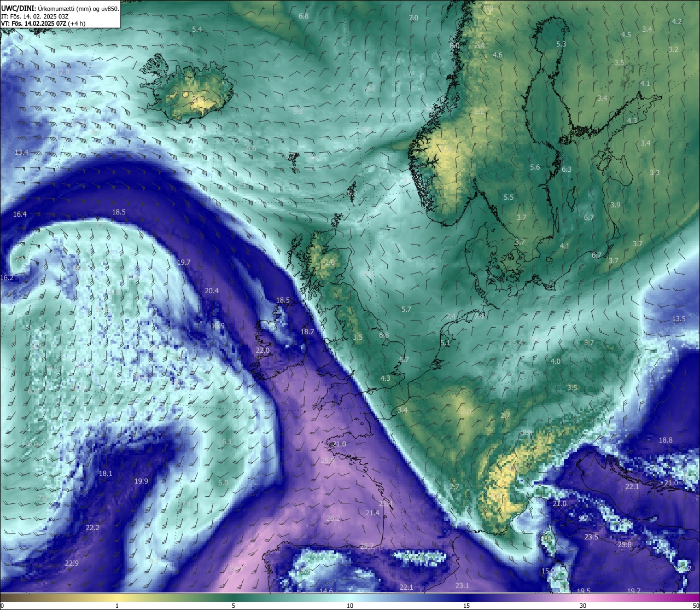Click the 22.9 value on the map
The image size is (700, 610).
(72, 563)
